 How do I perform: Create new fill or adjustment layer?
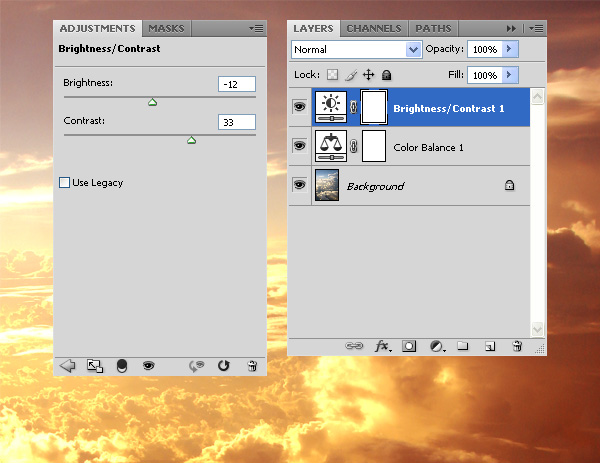click(437, 346)
